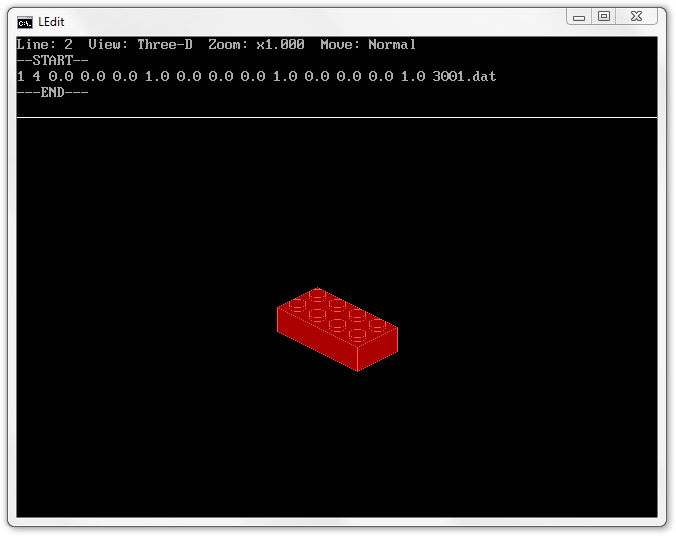Click the LEdit title bar text

click(x=51, y=22)
